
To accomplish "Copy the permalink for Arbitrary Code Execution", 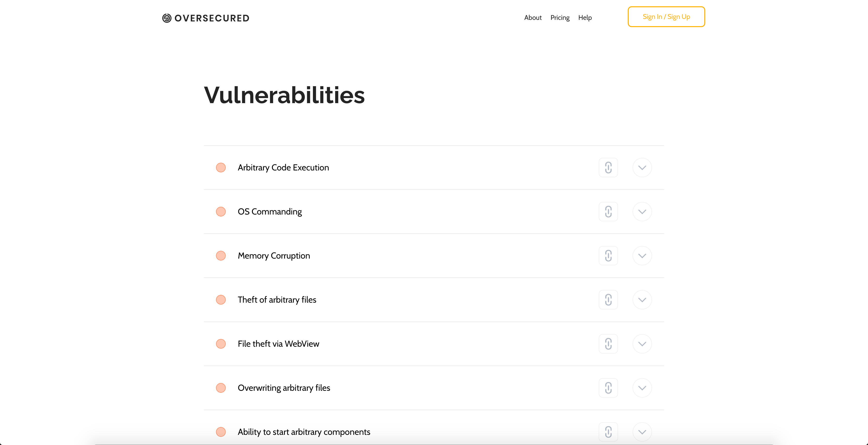I will tap(608, 168).
